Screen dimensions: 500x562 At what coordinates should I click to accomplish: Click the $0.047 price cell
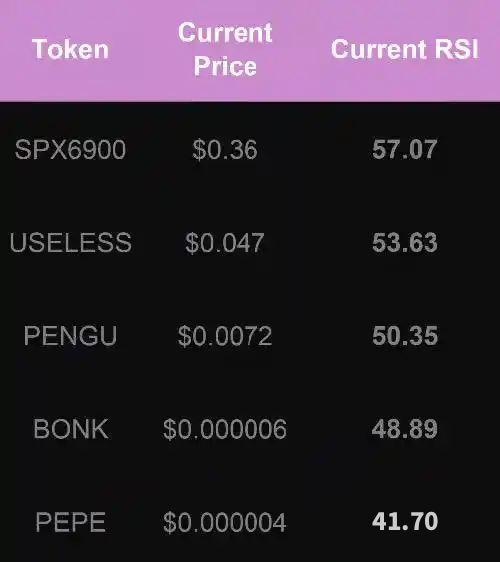(x=225, y=243)
